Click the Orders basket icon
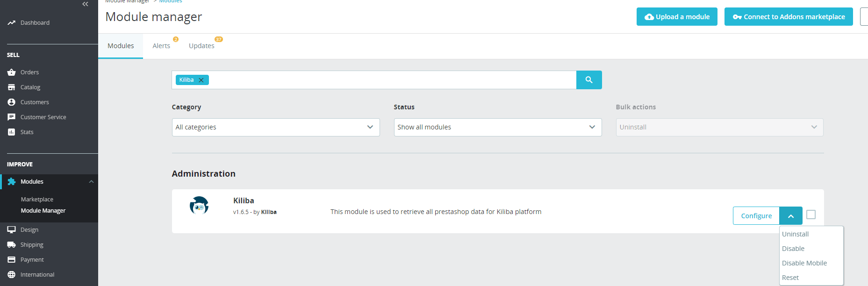The width and height of the screenshot is (868, 286). (x=12, y=72)
